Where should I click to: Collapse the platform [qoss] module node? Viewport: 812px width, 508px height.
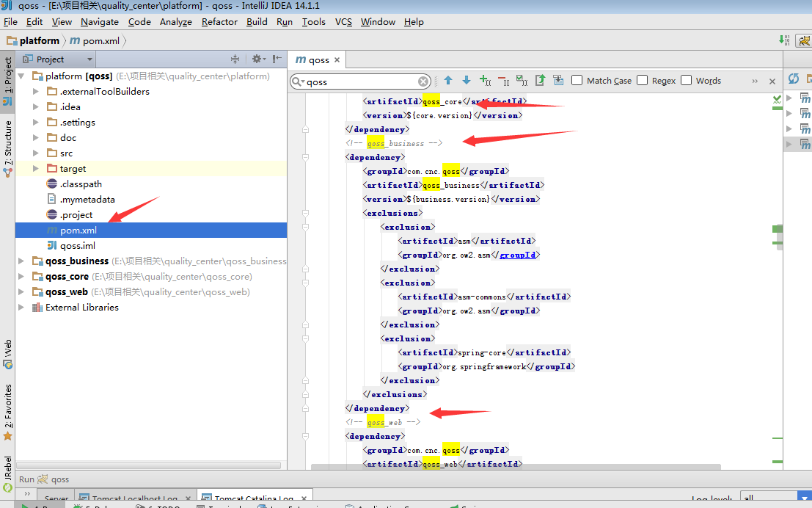coord(22,76)
